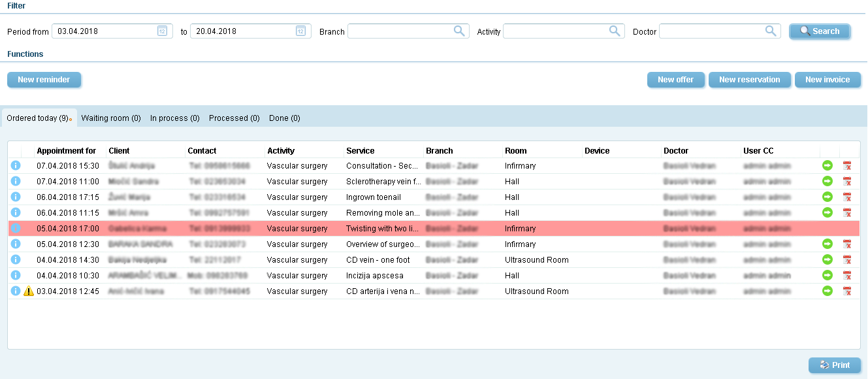Open Doctor lookup search
Image resolution: width=868 pixels, height=379 pixels.
pyautogui.click(x=771, y=31)
